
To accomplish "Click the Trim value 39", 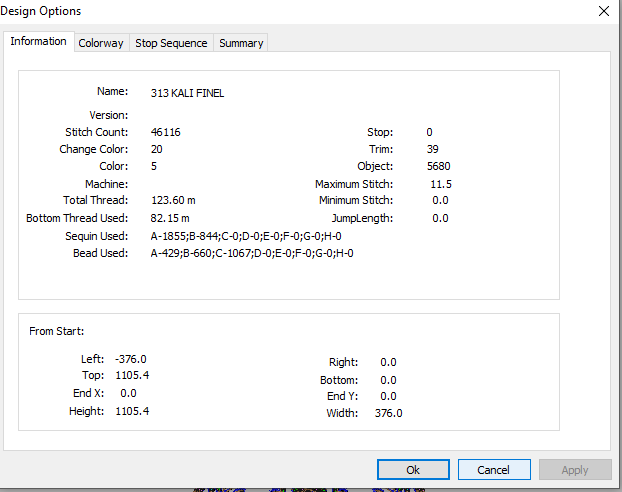I will tap(432, 149).
